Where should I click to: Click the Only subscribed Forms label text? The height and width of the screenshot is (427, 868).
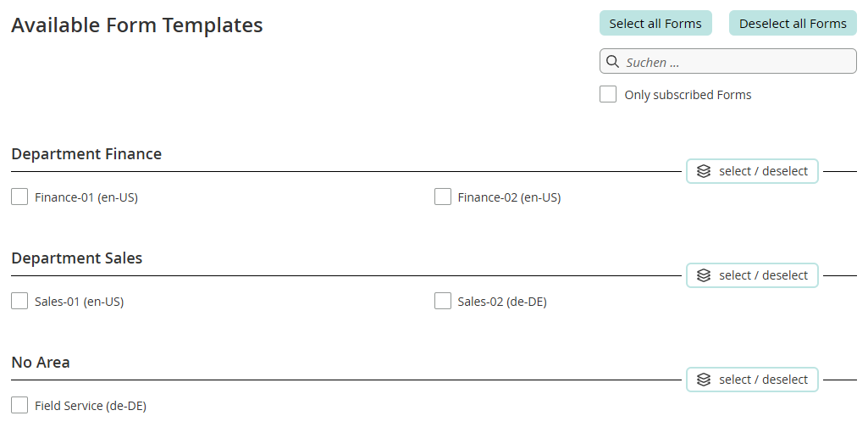tap(688, 95)
